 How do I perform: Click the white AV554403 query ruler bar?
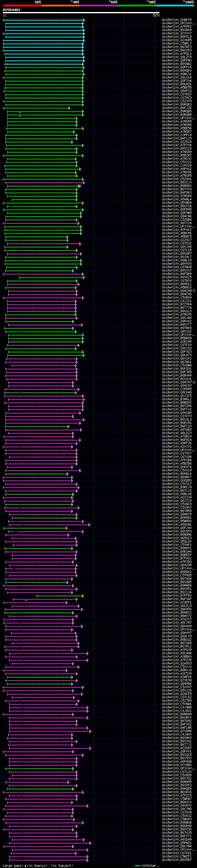click(81, 13)
